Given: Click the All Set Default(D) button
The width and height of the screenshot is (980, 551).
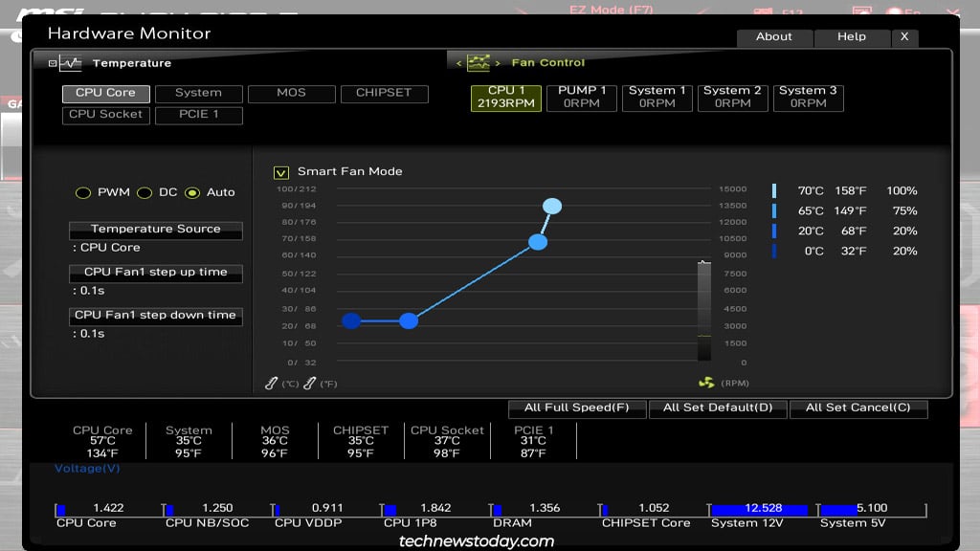Looking at the screenshot, I should pyautogui.click(x=717, y=408).
